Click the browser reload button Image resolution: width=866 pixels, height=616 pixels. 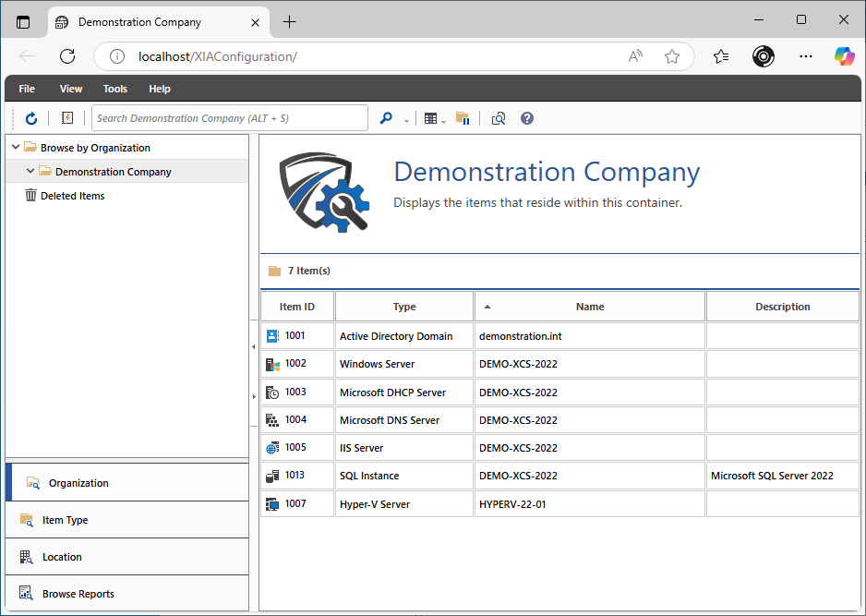[x=67, y=55]
